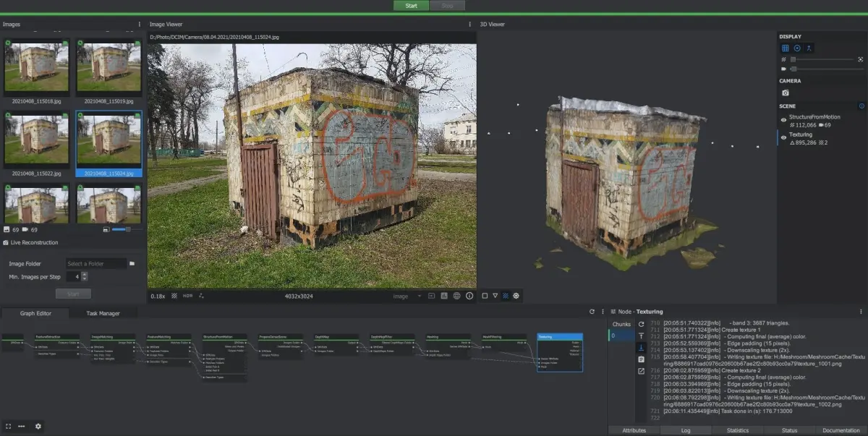The width and height of the screenshot is (868, 436).
Task: Click the output folder icon in Image Viewer bar
Action: tap(431, 296)
